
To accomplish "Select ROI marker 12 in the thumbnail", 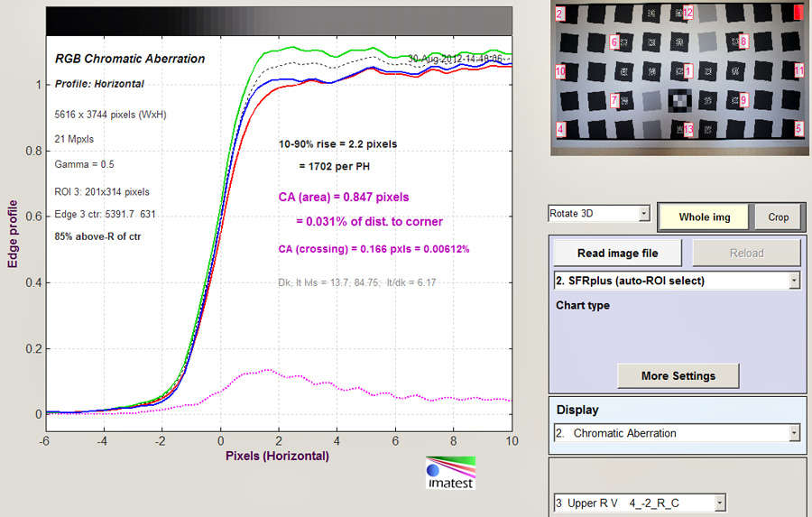I will point(687,13).
